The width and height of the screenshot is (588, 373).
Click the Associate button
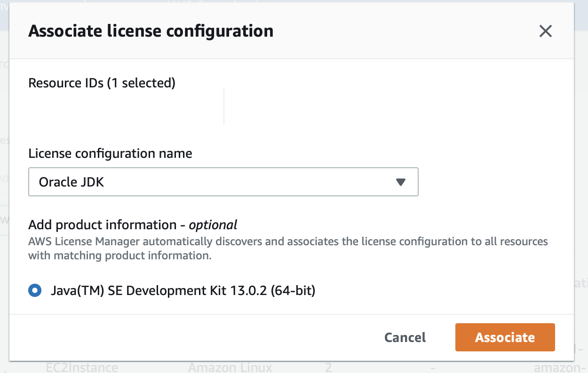pos(505,337)
